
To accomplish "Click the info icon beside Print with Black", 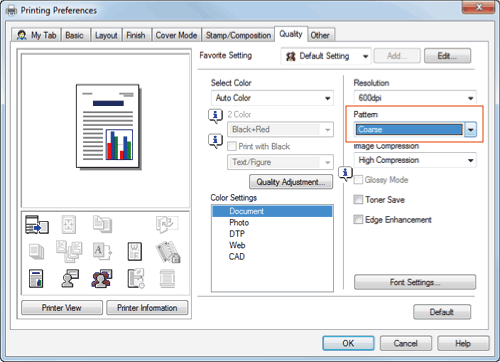I will [215, 141].
